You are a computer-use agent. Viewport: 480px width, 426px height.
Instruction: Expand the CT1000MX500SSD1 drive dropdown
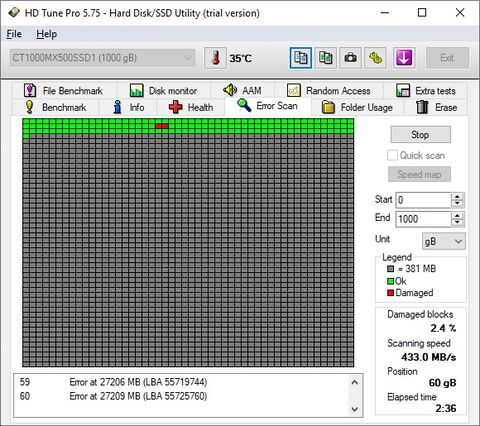pyautogui.click(x=102, y=58)
